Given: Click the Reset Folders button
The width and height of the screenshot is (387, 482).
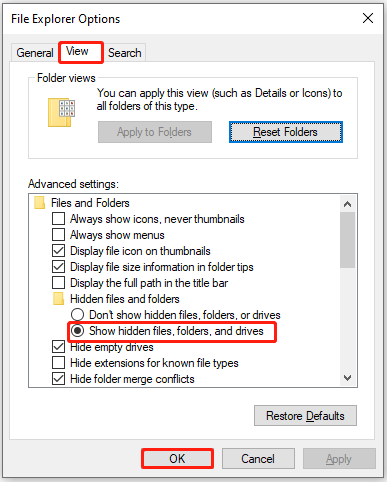Looking at the screenshot, I should click(286, 132).
